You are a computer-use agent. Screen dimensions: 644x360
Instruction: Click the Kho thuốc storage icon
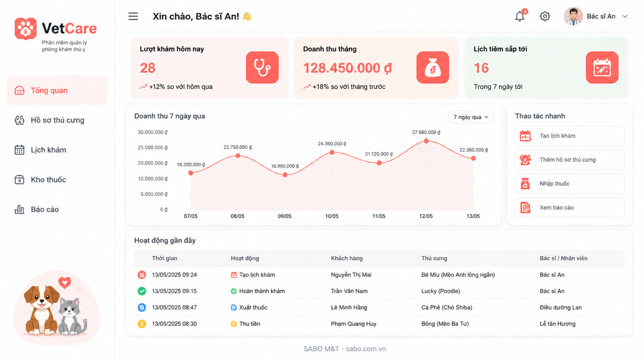[19, 180]
